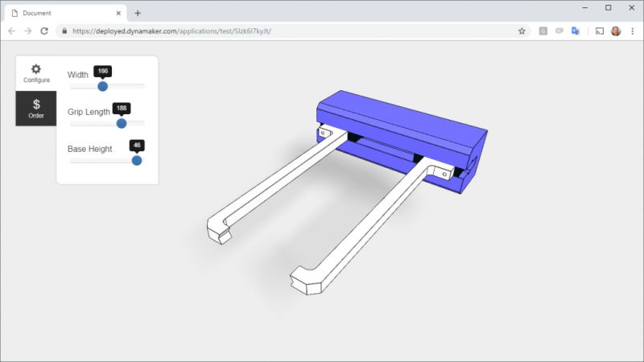644x362 pixels.
Task: Close the Document tab
Action: (x=118, y=13)
